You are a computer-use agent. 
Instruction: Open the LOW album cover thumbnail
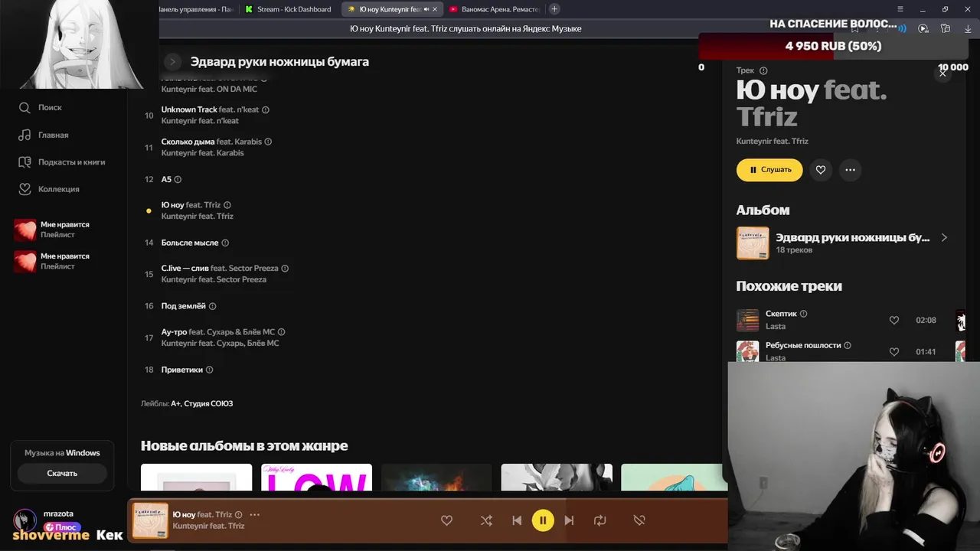(316, 478)
